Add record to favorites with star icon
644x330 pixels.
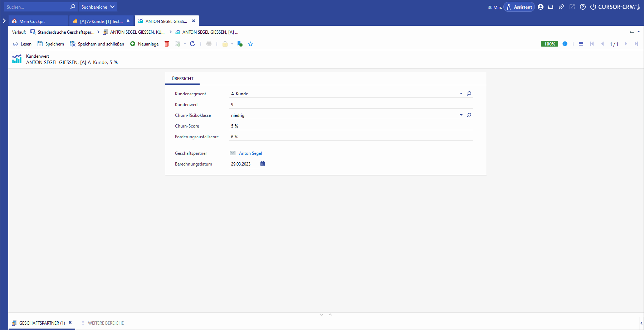tap(250, 44)
